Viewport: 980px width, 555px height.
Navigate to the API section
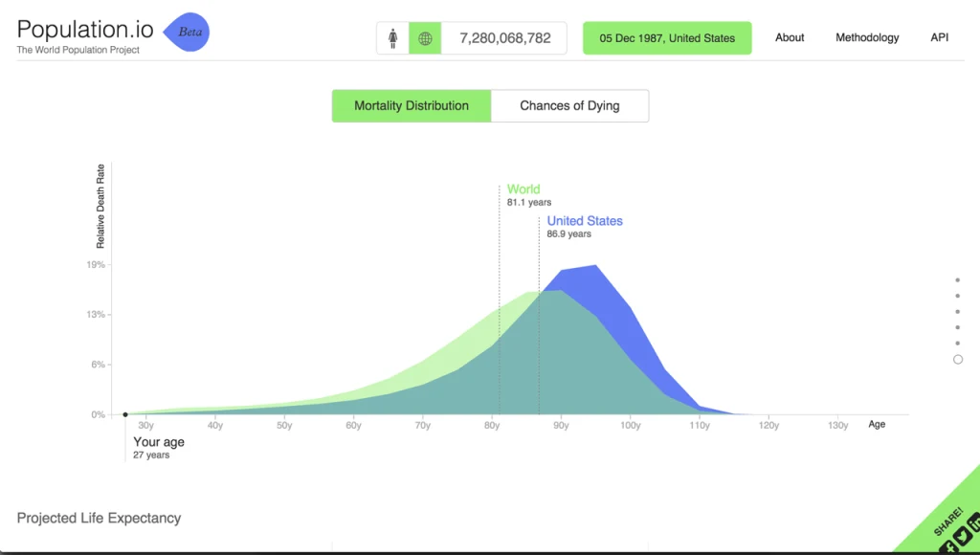(939, 37)
